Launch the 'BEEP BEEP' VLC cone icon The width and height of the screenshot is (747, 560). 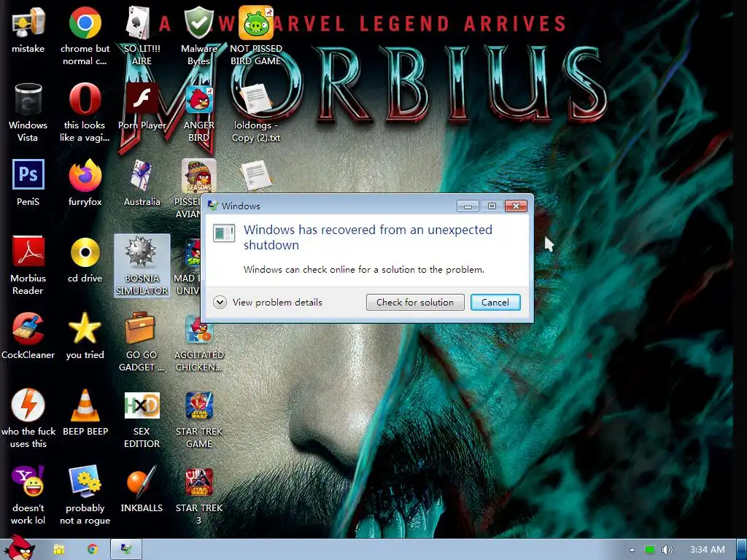(x=85, y=405)
